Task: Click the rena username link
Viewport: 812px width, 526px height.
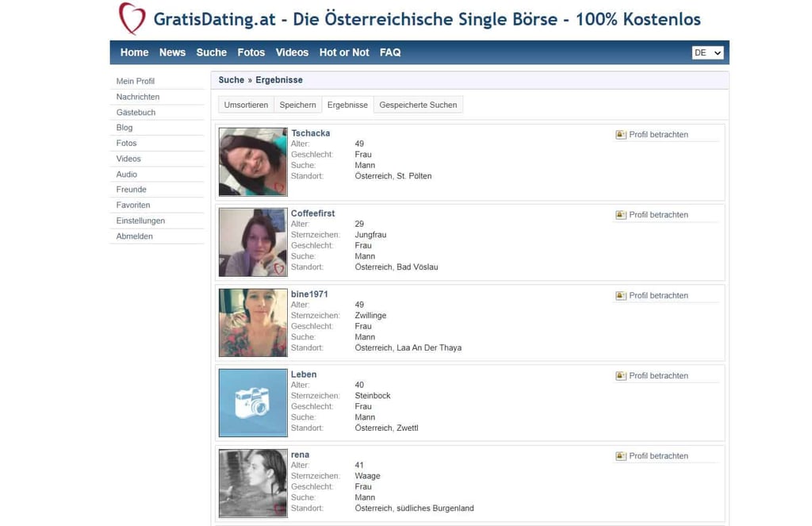Action: (x=300, y=455)
